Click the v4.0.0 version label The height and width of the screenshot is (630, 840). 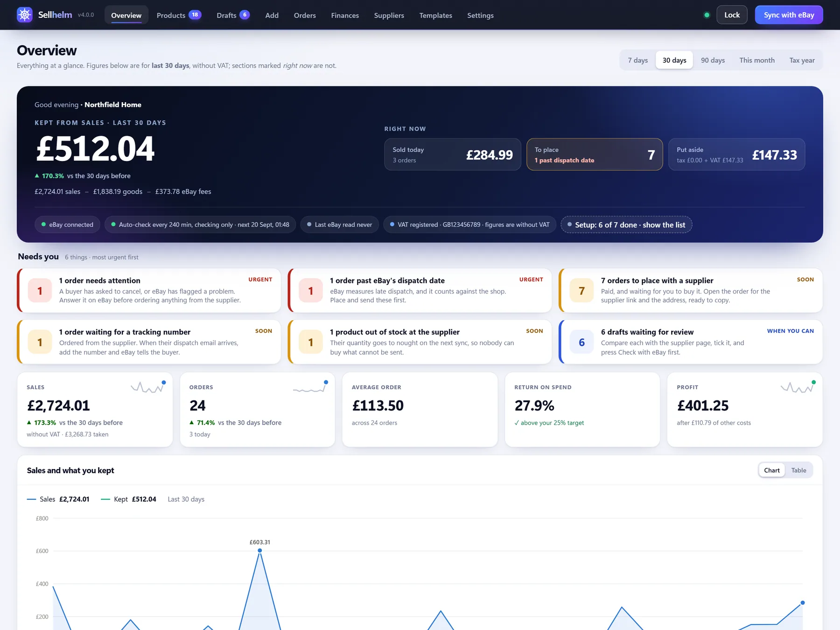(86, 15)
